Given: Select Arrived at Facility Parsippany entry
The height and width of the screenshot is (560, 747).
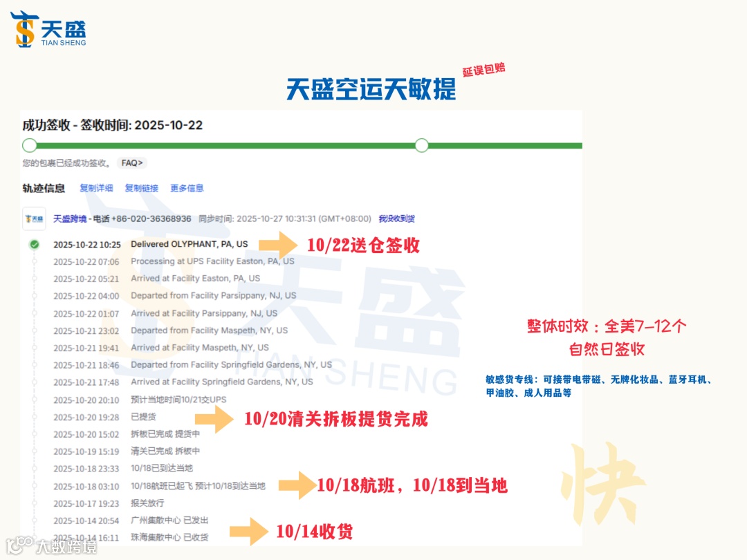Looking at the screenshot, I should 204,313.
